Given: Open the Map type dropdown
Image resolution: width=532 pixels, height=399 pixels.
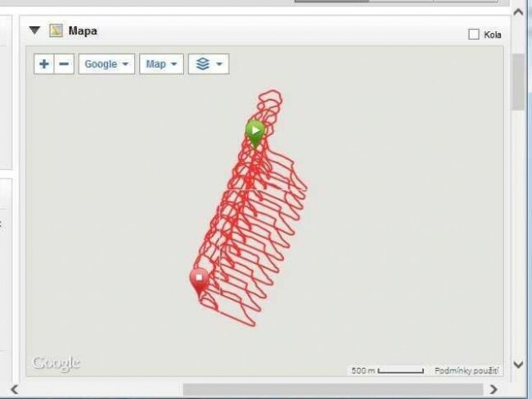Looking at the screenshot, I should (161, 64).
